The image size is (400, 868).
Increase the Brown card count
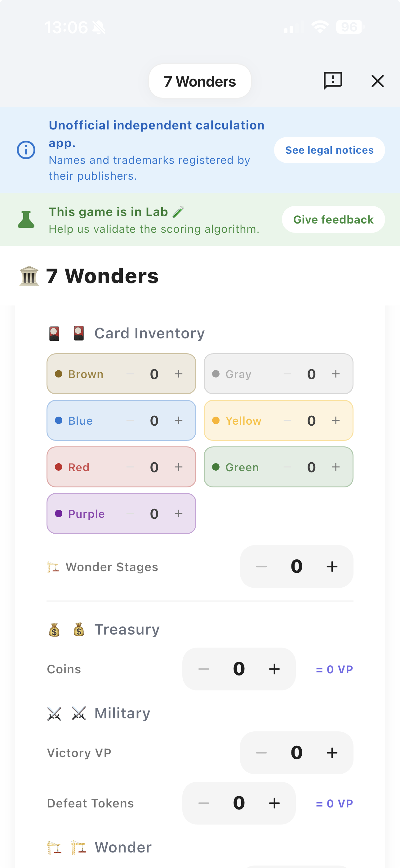[179, 374]
